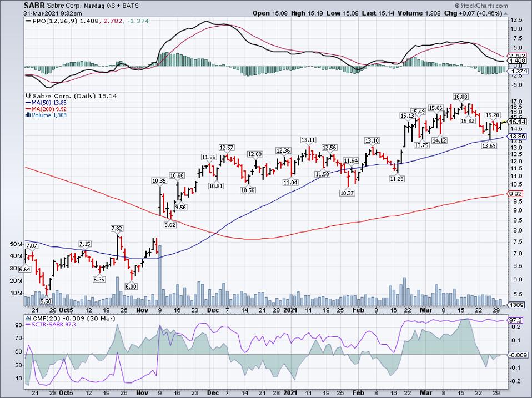Click the volume bars icon beside Volume 1,309 legend
The height and width of the screenshot is (398, 532).
(28, 115)
